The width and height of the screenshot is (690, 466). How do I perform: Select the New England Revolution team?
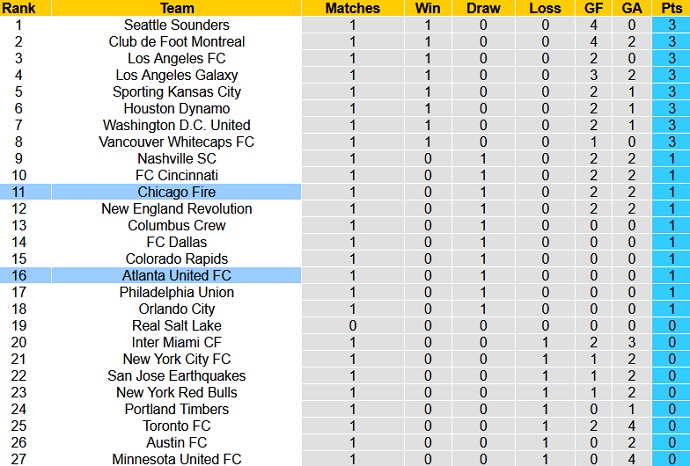point(176,209)
